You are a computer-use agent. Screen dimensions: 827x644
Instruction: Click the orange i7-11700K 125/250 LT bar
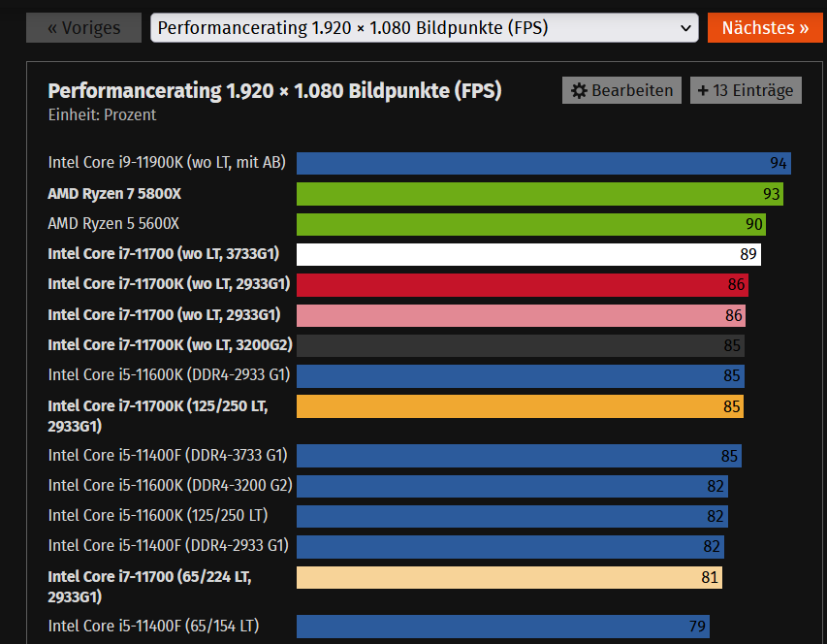click(x=520, y=406)
